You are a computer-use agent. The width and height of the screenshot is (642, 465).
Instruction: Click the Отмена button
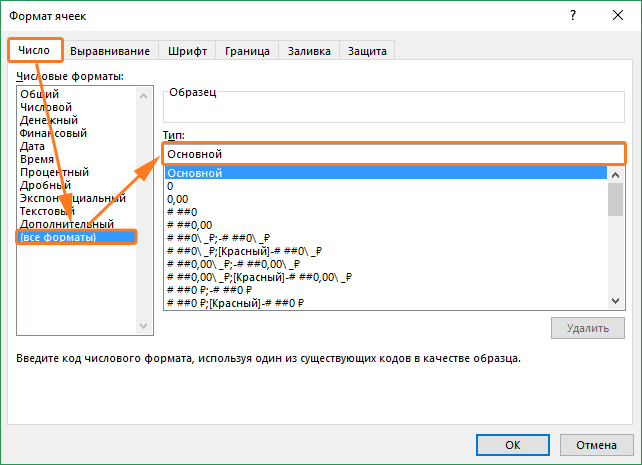(x=596, y=445)
